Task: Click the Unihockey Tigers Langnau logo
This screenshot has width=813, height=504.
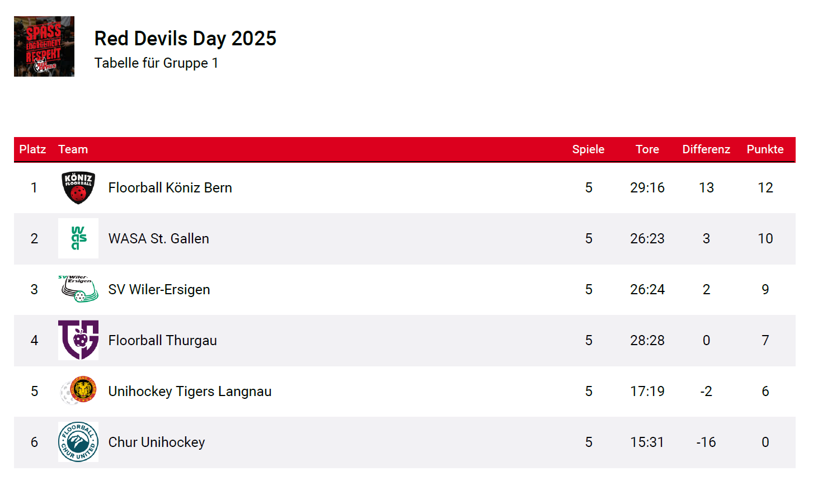Action: (78, 390)
